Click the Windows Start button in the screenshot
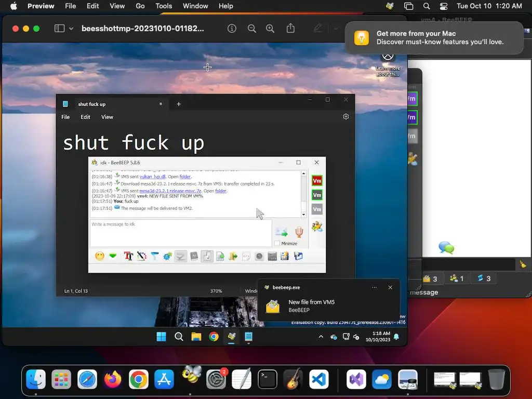The height and width of the screenshot is (399, 532). 161,337
